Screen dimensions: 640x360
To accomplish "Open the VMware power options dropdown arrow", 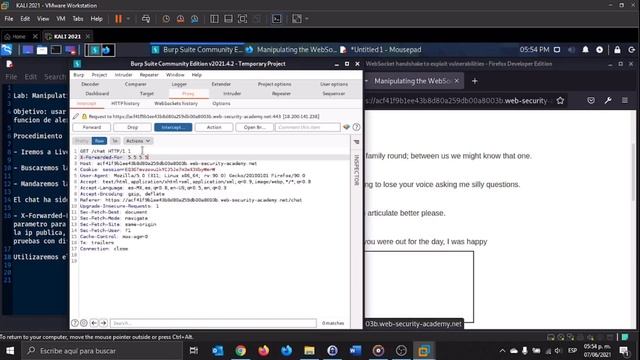I will [128, 19].
